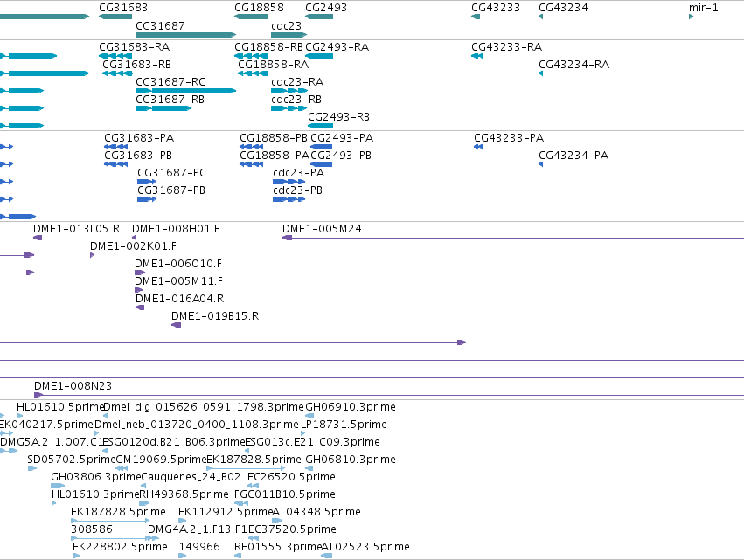Click BAC end DME1-002K01.F marker
Viewport: 744px width, 560px height.
point(93,256)
